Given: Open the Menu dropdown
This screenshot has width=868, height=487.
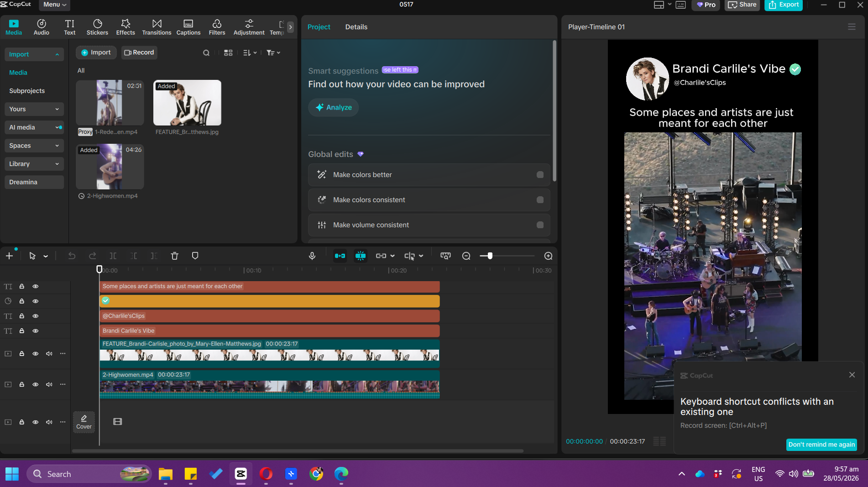Looking at the screenshot, I should pyautogui.click(x=55, y=5).
